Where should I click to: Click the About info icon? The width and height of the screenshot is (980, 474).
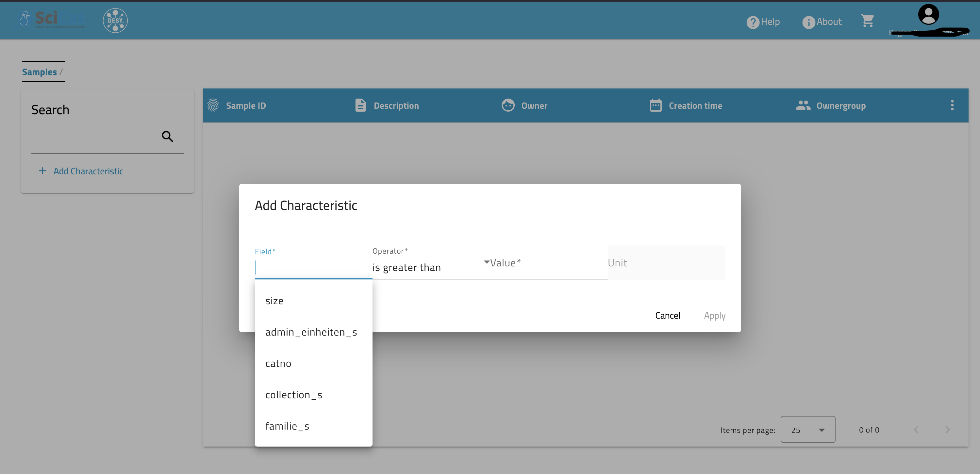point(808,23)
